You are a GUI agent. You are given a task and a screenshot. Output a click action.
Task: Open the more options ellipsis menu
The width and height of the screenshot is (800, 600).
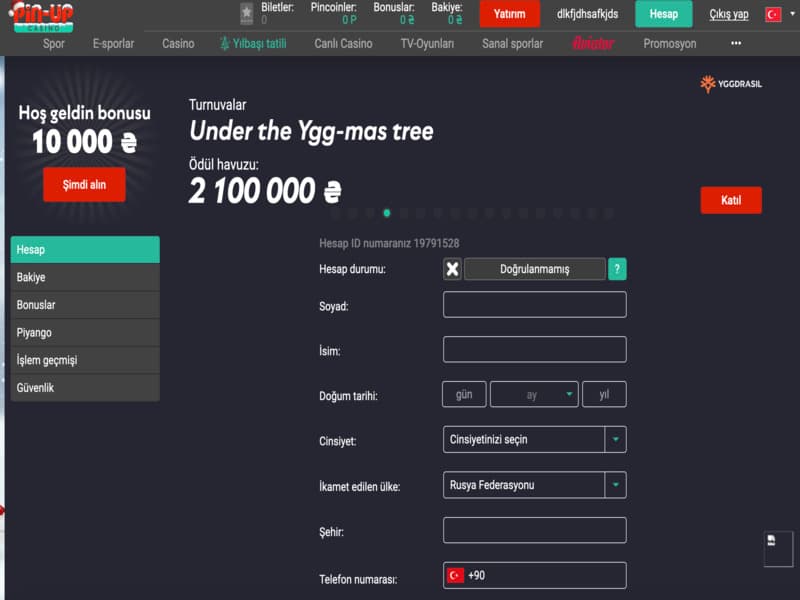tap(736, 44)
